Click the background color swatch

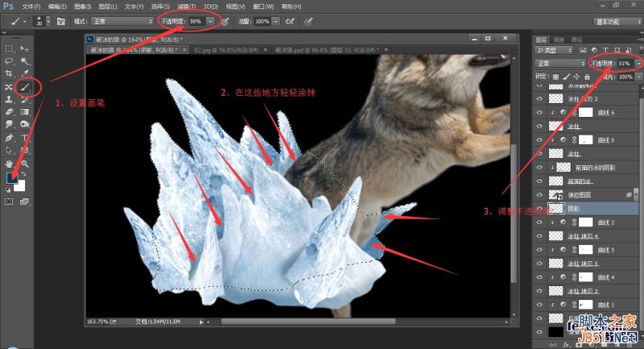point(21,187)
